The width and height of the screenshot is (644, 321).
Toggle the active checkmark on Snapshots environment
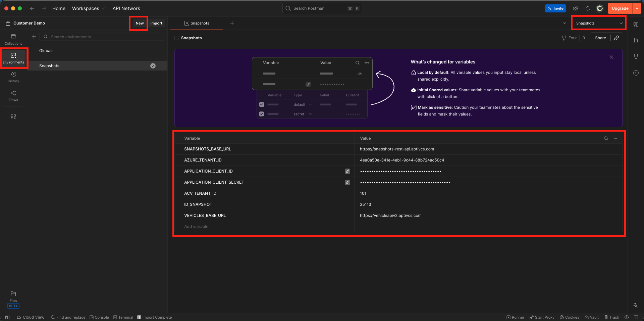click(153, 65)
